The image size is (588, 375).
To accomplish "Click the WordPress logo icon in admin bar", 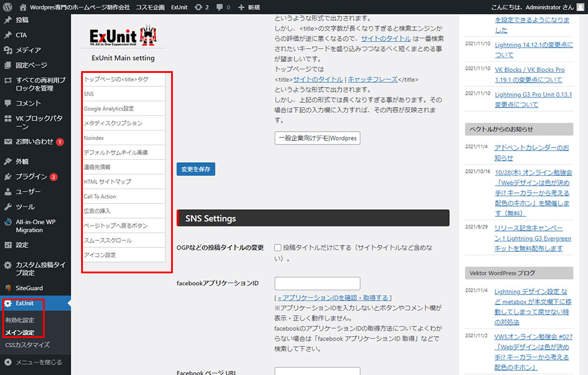I will [8, 7].
